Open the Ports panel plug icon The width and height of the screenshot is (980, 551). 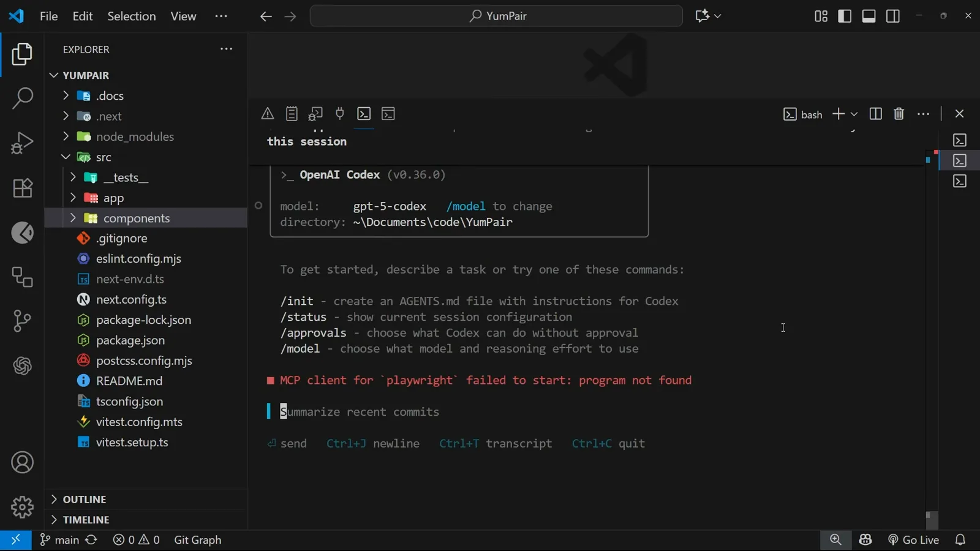(x=340, y=114)
